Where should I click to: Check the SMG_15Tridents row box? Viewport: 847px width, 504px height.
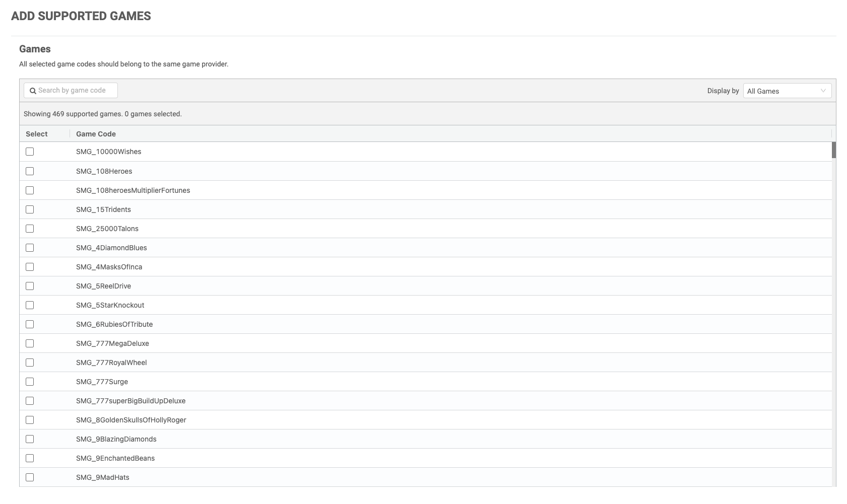pyautogui.click(x=30, y=209)
